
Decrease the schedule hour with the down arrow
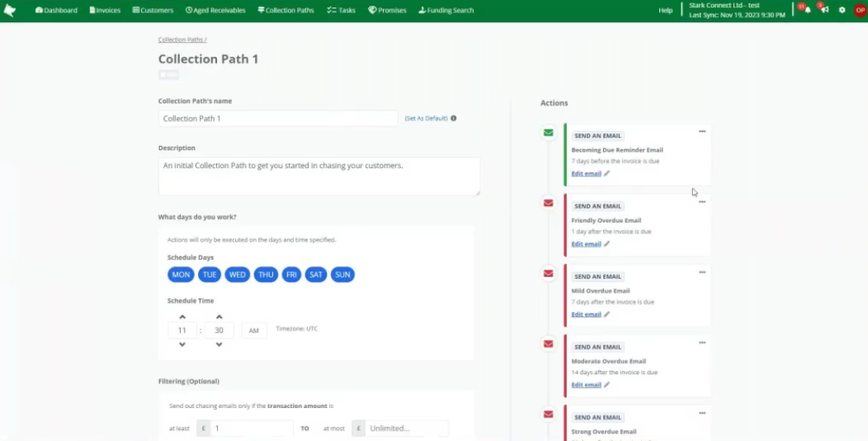(182, 345)
